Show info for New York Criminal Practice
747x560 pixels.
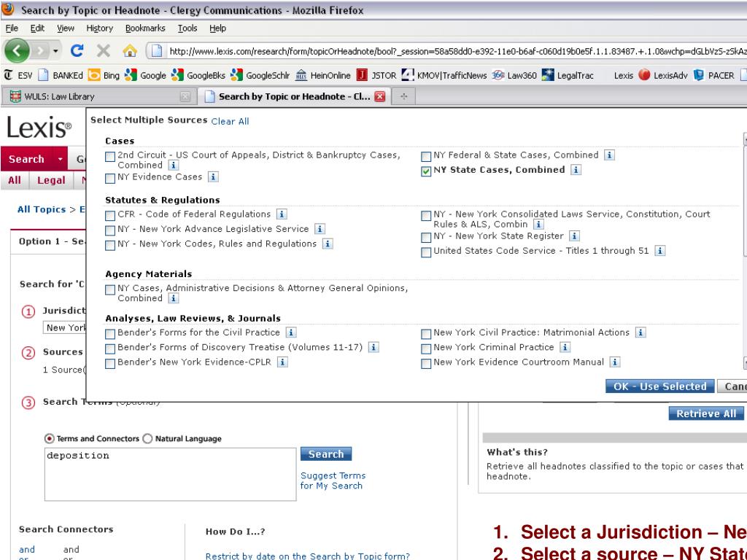(x=565, y=348)
